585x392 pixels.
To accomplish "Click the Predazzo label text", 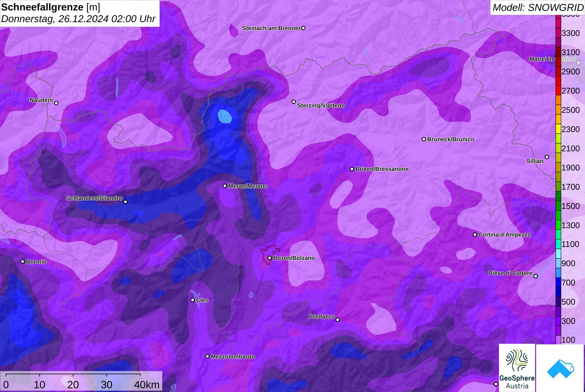I will [x=322, y=316].
